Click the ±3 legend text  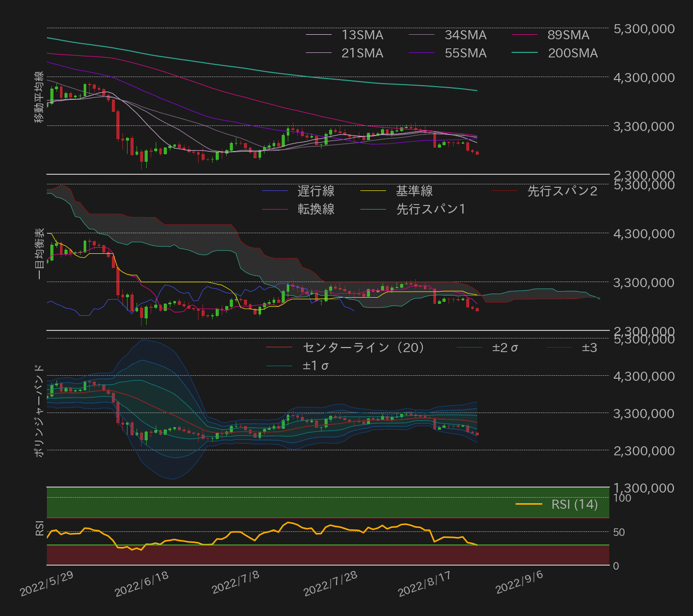(x=589, y=348)
